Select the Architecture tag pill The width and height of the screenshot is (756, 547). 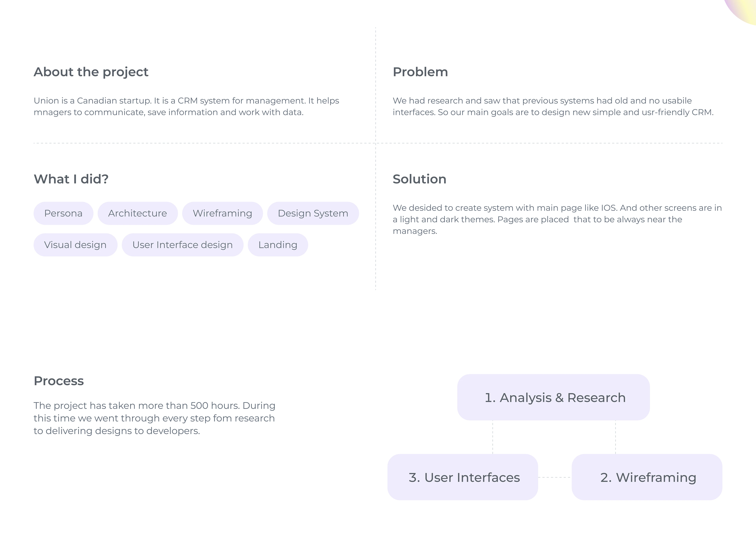137,213
